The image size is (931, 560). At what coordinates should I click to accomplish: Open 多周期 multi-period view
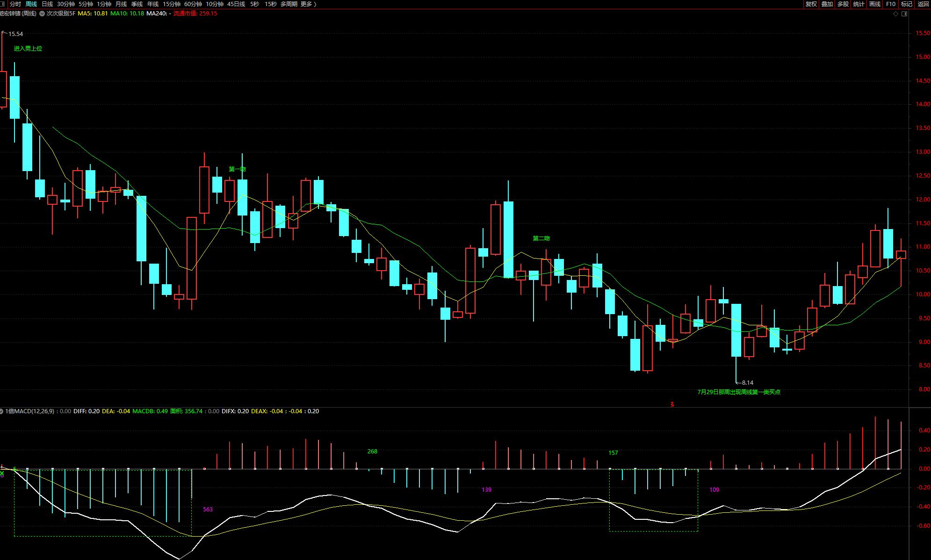click(289, 4)
